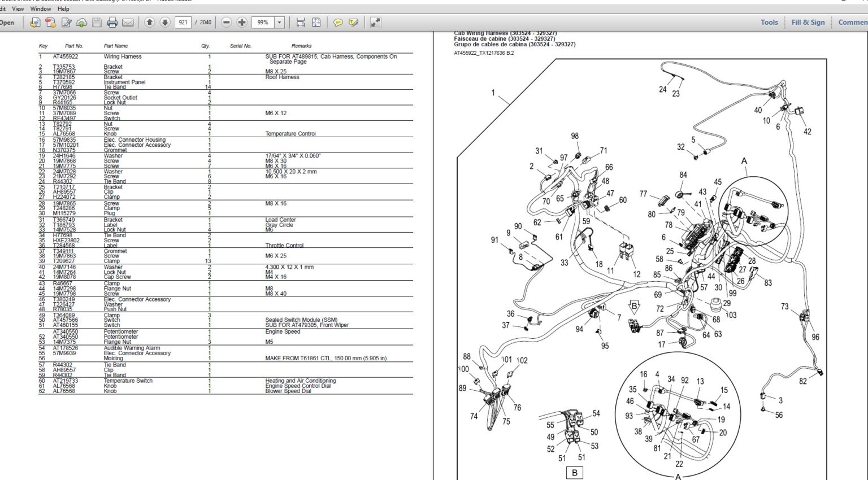Screen dimensions: 868x480
Task: Email the PDF as an attachment
Action: point(128,23)
